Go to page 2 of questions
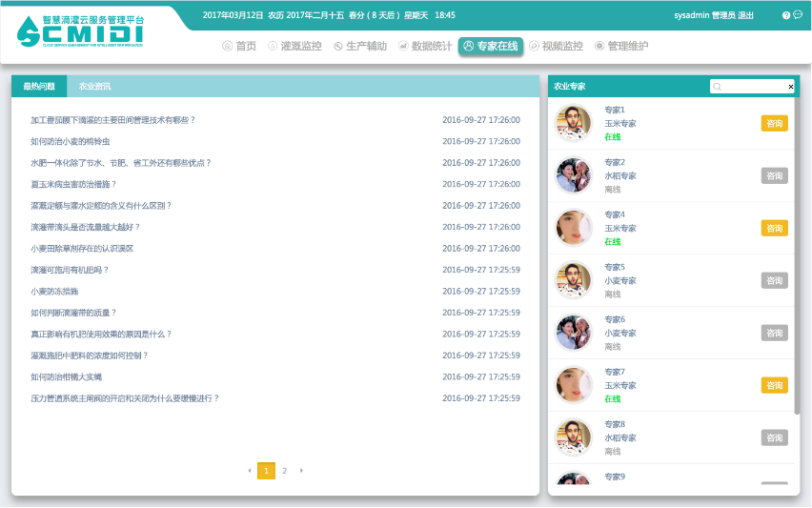Viewport: 812px width, 508px height. click(x=284, y=470)
